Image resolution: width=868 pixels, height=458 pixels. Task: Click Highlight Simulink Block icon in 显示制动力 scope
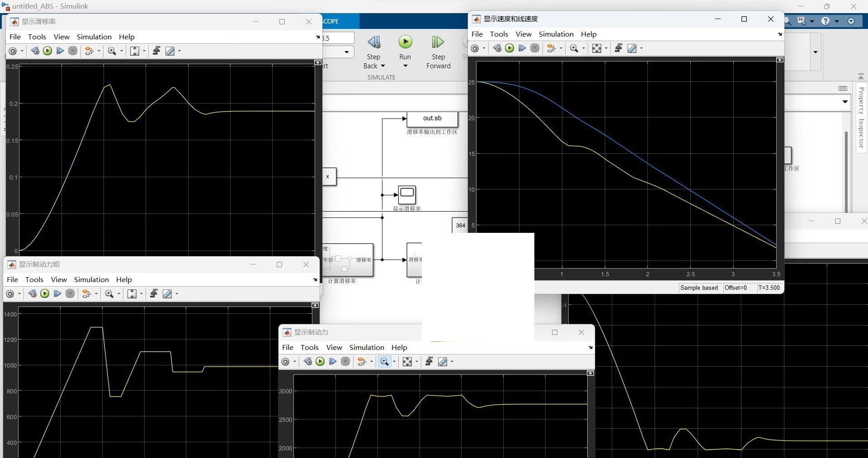click(362, 362)
